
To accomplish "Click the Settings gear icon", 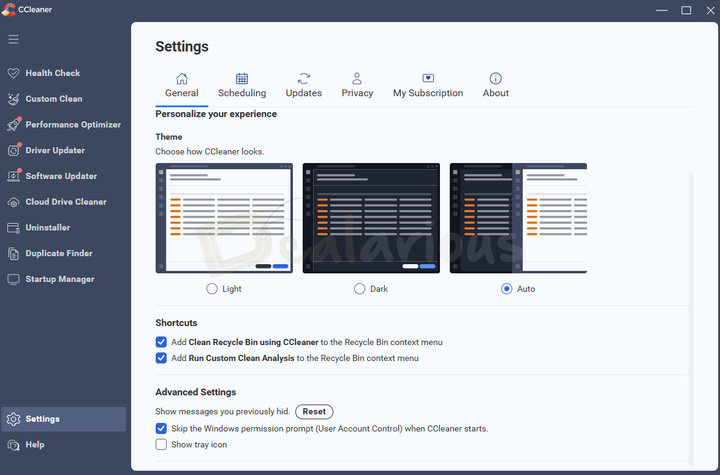I will 13,419.
